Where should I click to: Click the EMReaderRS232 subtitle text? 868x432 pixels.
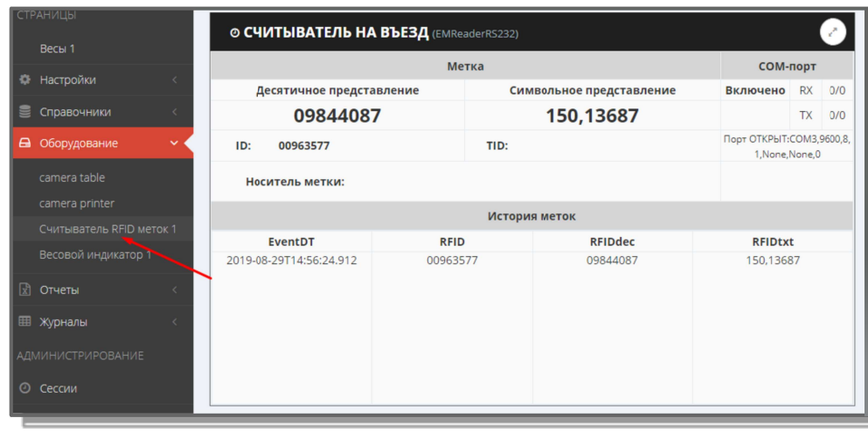tap(475, 34)
